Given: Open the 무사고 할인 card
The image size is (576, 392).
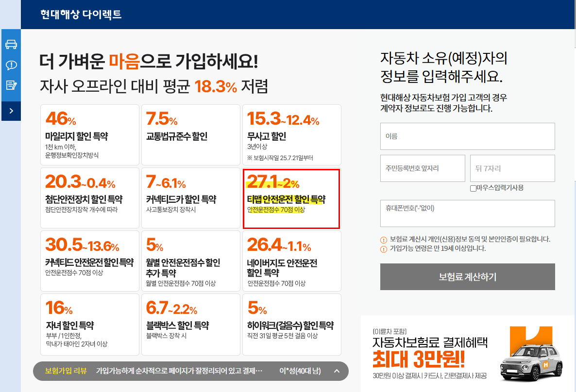Looking at the screenshot, I should [x=292, y=135].
